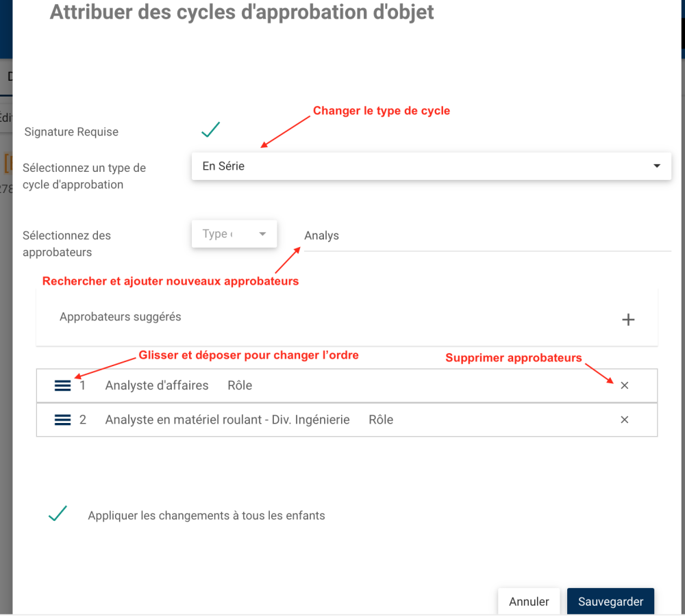Save with the Sauvegarder button

coord(610,602)
